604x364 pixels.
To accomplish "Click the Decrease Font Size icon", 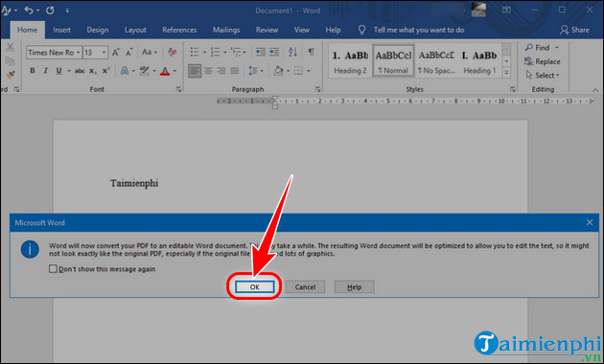I will click(x=129, y=53).
